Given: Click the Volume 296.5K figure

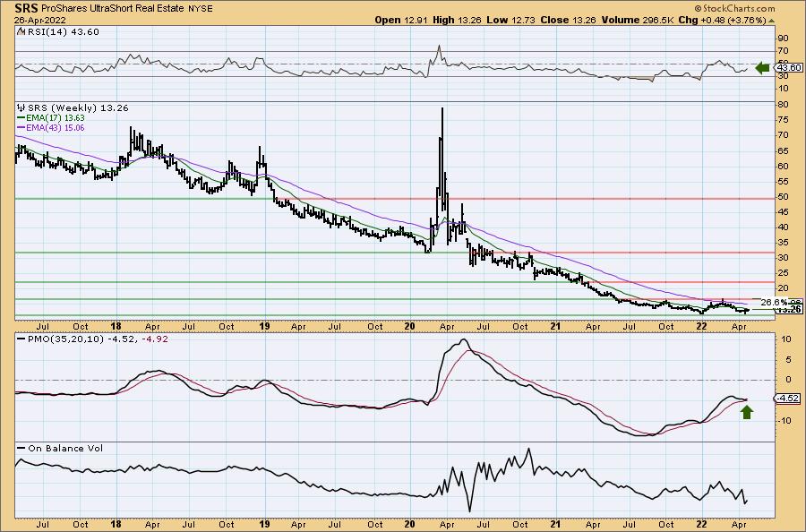Looking at the screenshot, I should tap(638, 20).
